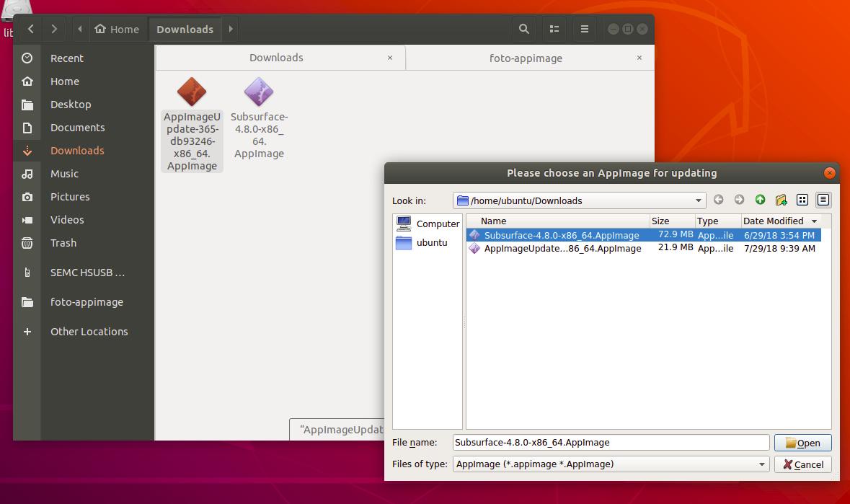Toggle list view in Files header
Image resolution: width=850 pixels, height=504 pixels.
[x=554, y=29]
